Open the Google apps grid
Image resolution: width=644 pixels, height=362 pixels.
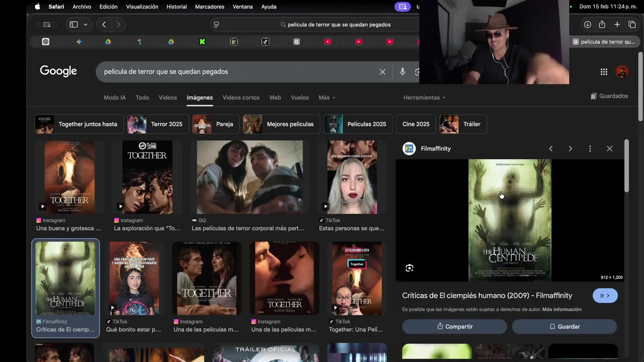tap(604, 72)
